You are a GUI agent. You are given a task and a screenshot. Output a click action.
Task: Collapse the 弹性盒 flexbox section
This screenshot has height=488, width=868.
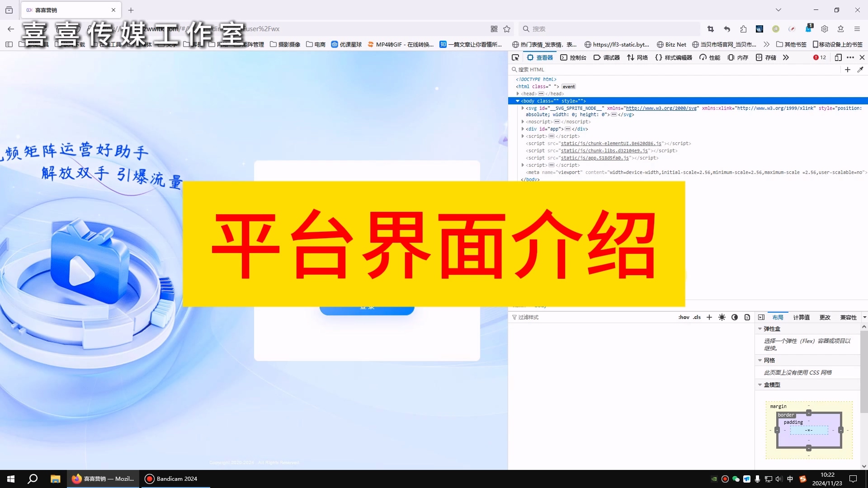coord(760,328)
